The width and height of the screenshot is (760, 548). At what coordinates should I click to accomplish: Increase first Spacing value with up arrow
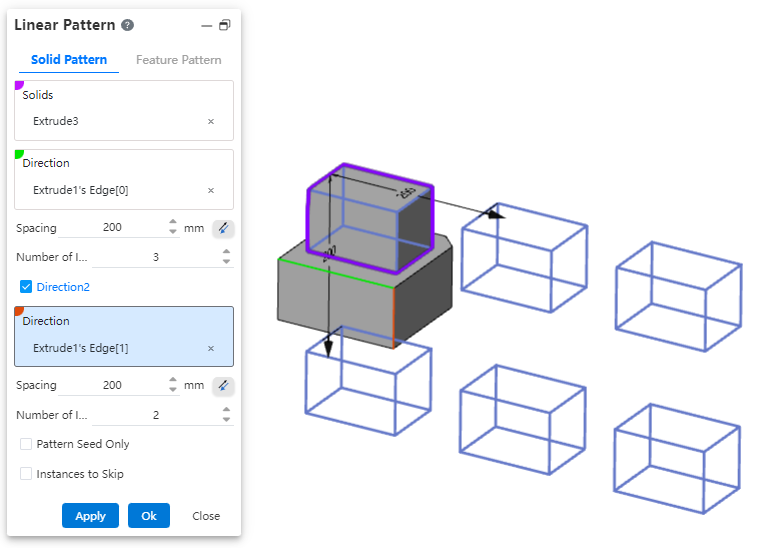(173, 223)
